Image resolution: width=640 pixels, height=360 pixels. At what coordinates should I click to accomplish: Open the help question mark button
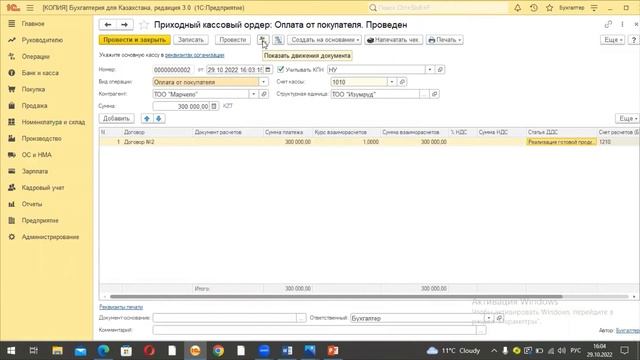tap(633, 40)
